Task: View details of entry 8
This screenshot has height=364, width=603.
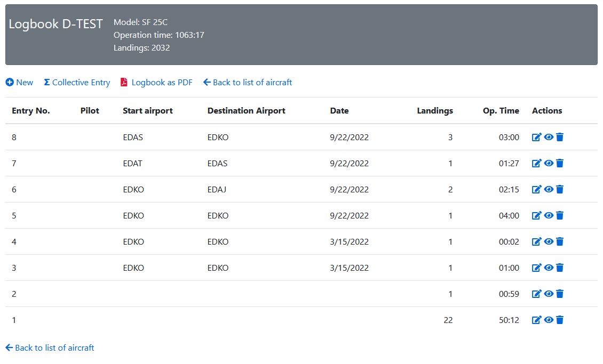Action: coord(549,137)
